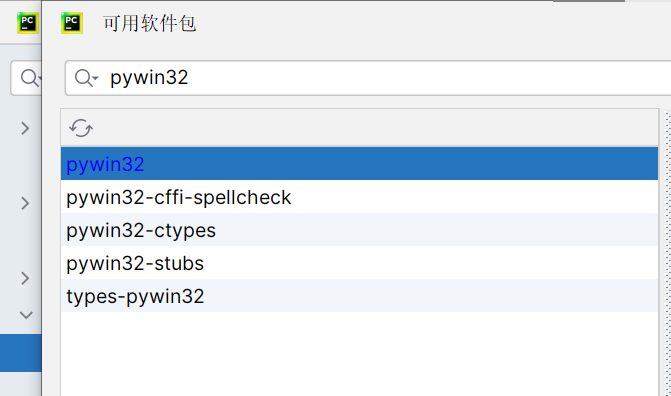Select pywin32-cffi-spellcheck in the package list
This screenshot has height=396, width=671.
pyautogui.click(x=359, y=197)
